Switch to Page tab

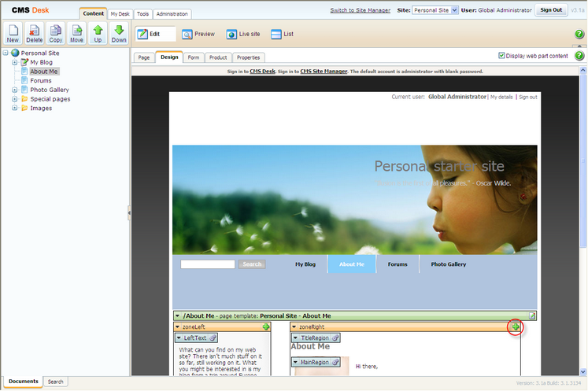pos(144,57)
